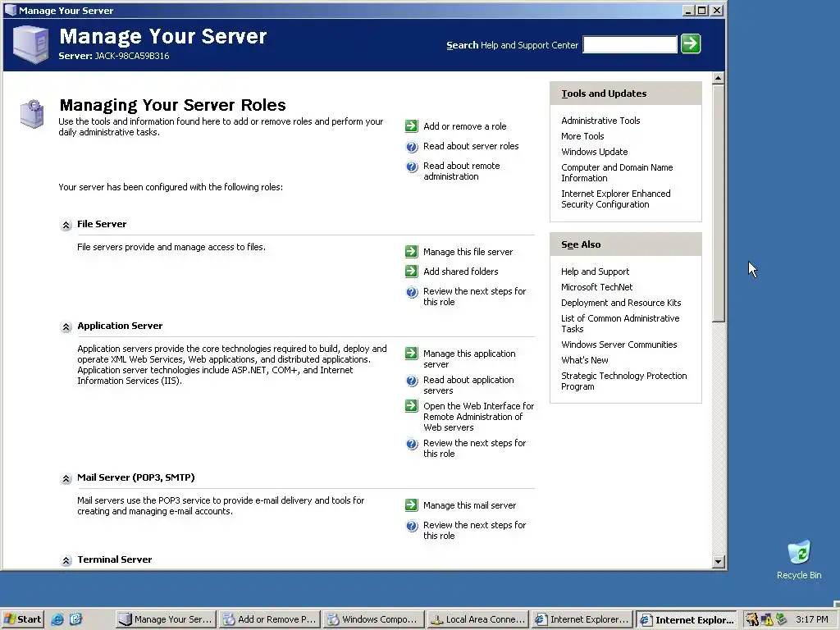Switch to Windows Components taskbar button
This screenshot has height=630, width=840.
[374, 619]
